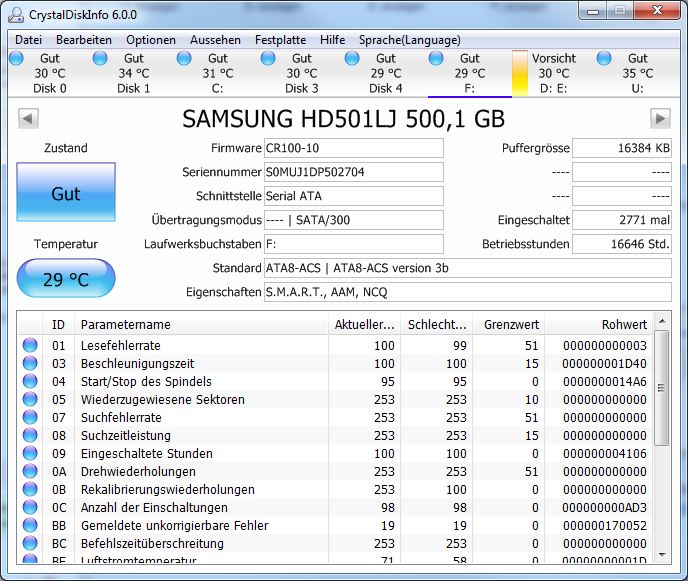Sort by the ID column header
The width and height of the screenshot is (688, 581).
point(58,324)
